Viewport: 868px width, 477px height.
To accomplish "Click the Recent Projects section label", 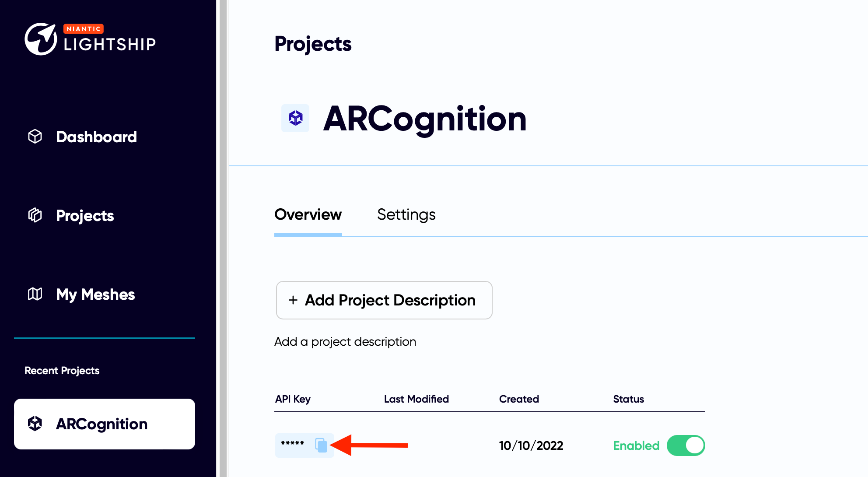I will tap(62, 370).
